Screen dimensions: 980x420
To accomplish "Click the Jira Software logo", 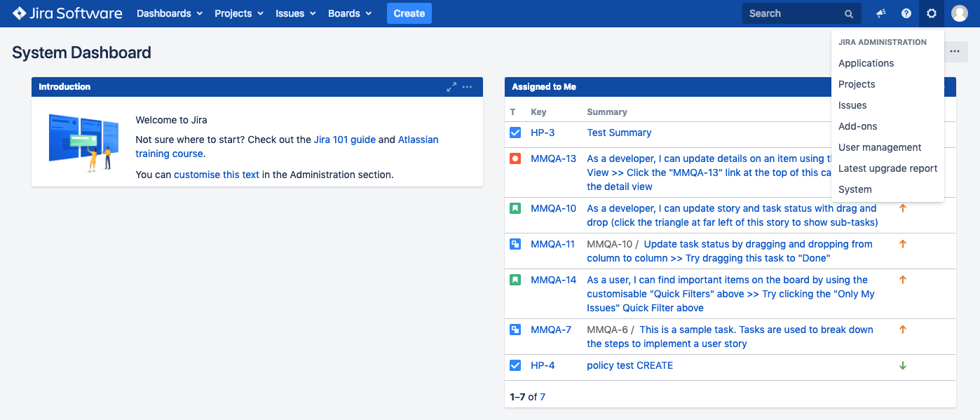I will (x=67, y=13).
